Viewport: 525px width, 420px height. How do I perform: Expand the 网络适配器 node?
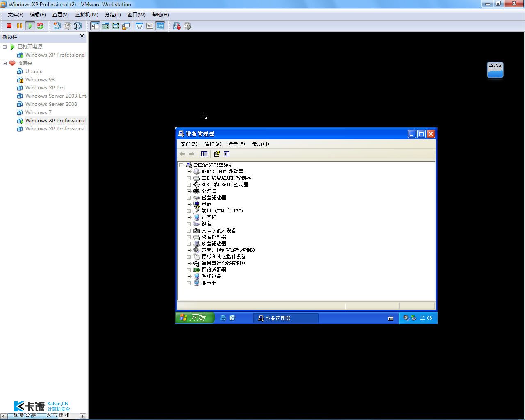(189, 270)
